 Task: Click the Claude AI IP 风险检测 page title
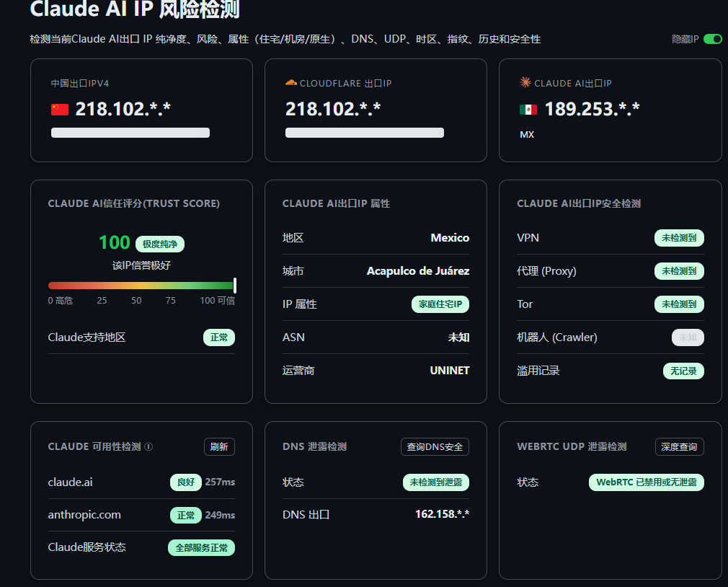coord(135,9)
